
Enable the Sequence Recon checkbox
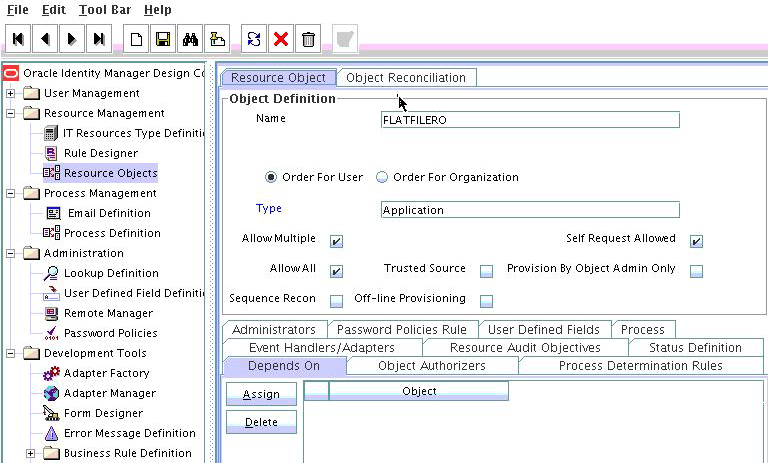[x=336, y=300]
